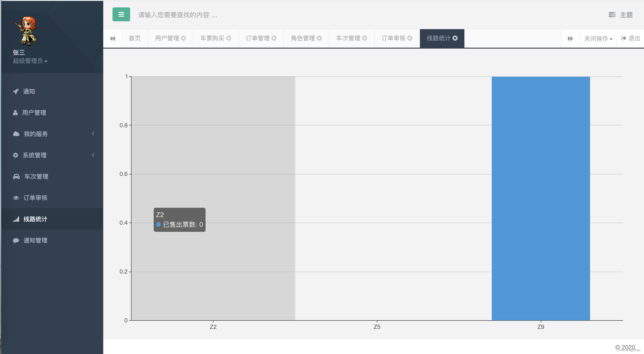Open the 超级管理员 user dropdown
This screenshot has width=644, height=354.
pyautogui.click(x=30, y=61)
